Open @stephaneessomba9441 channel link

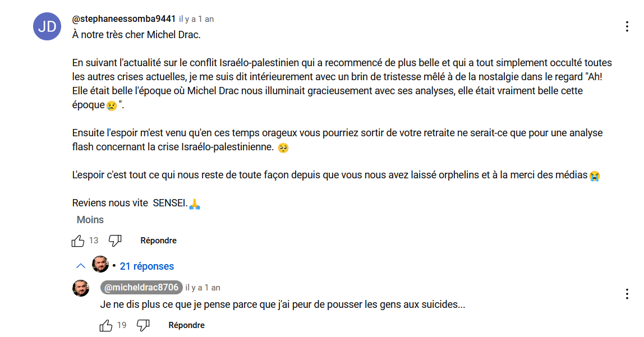123,19
